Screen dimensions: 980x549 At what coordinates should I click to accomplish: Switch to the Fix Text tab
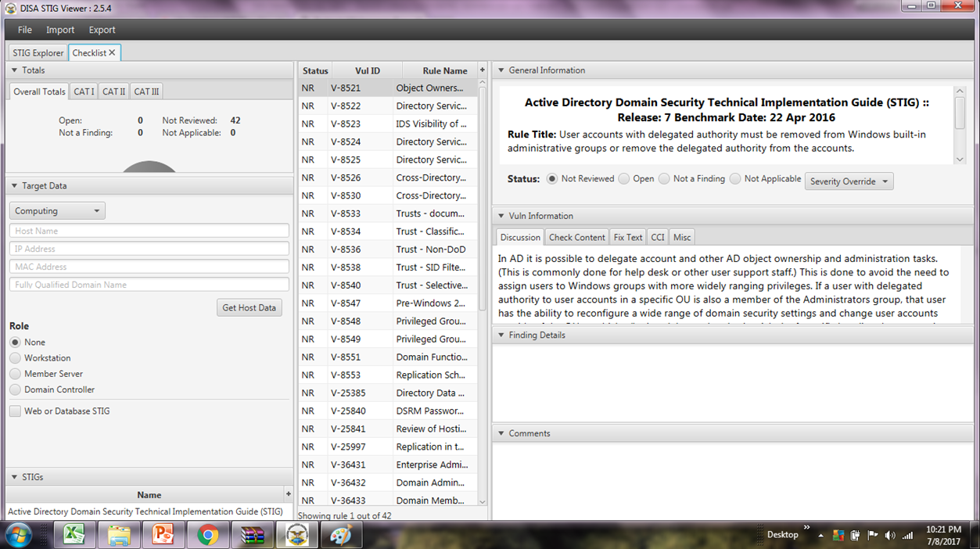[627, 237]
